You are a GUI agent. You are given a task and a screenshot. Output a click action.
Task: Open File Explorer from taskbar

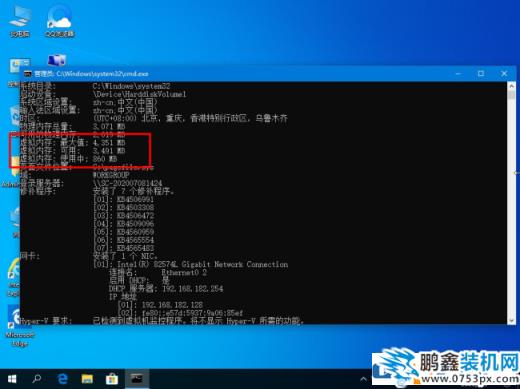tap(87, 379)
